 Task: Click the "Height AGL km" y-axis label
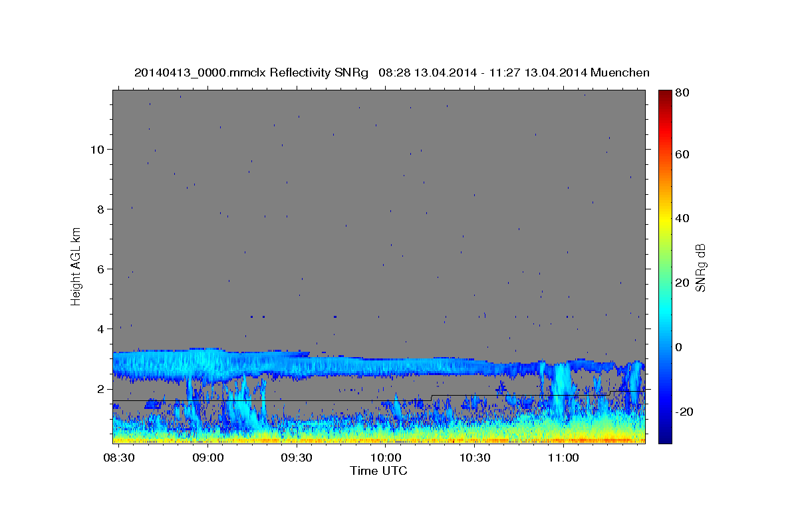click(x=76, y=266)
